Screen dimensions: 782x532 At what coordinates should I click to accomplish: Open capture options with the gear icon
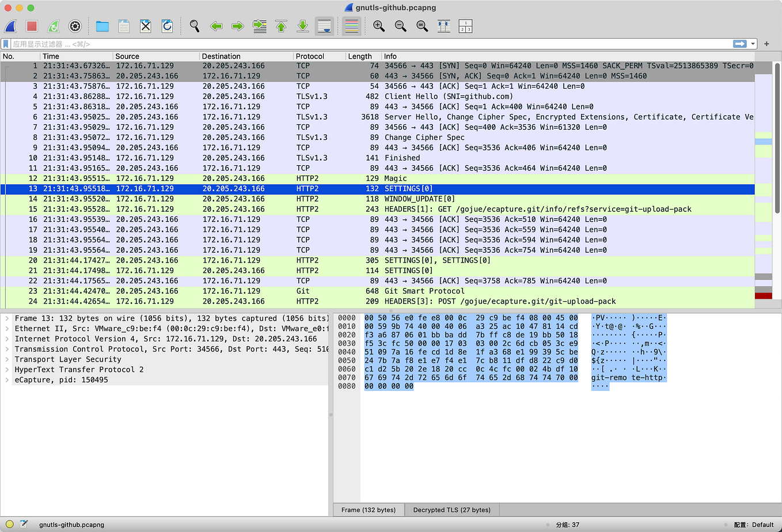(75, 26)
